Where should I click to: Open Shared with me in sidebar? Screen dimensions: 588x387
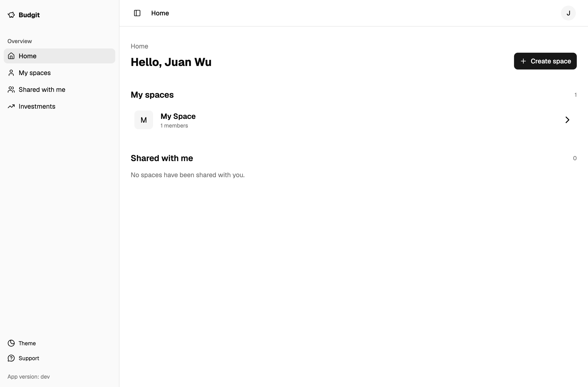click(59, 90)
